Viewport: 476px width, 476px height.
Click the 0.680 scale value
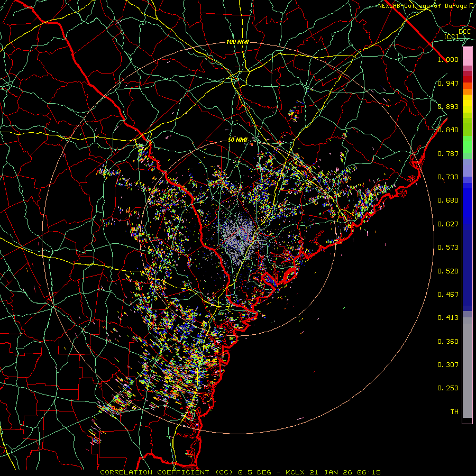point(448,200)
